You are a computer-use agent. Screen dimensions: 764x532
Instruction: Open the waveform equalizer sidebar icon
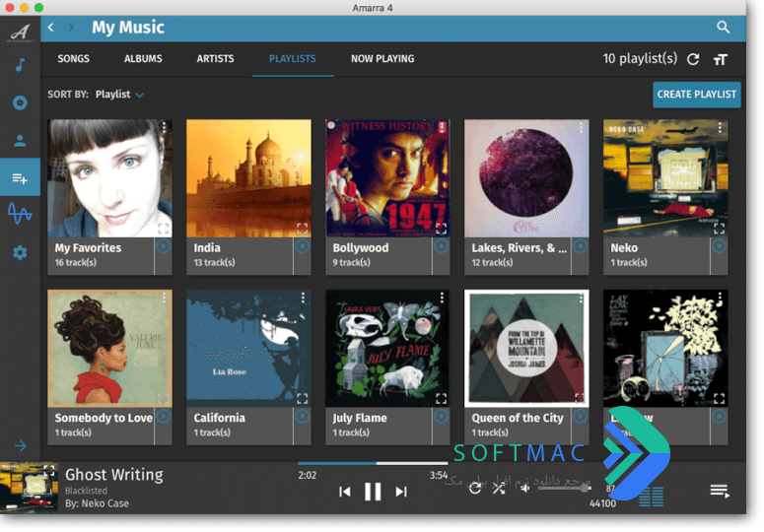coord(20,213)
